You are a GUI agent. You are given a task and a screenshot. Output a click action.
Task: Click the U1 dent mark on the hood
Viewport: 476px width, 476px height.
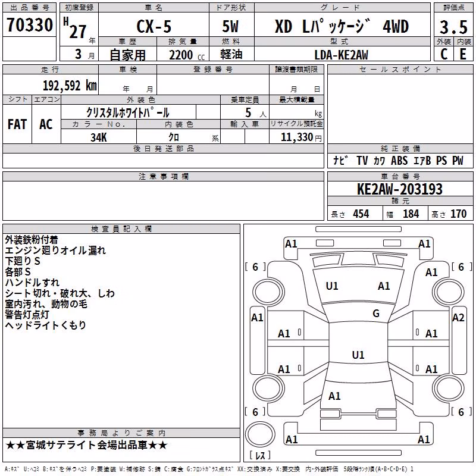(332, 286)
